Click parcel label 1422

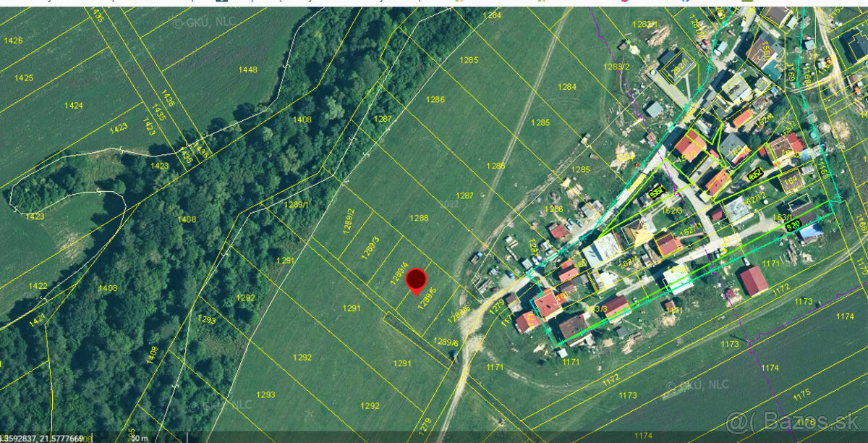[x=38, y=286]
